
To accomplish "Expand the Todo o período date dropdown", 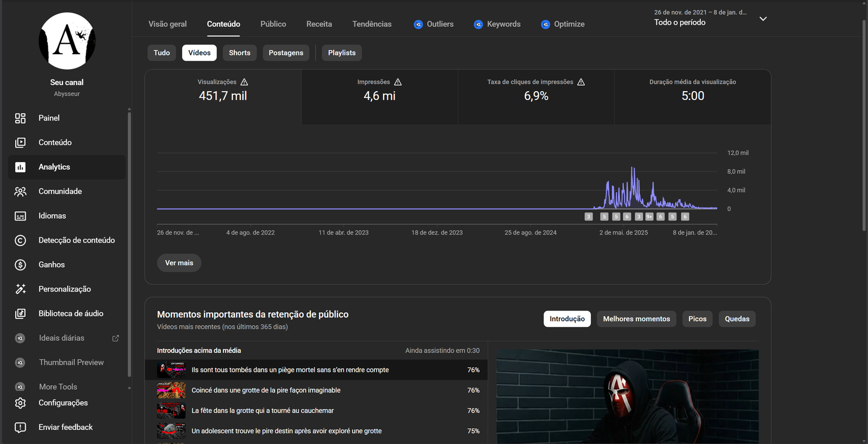I will (x=763, y=19).
